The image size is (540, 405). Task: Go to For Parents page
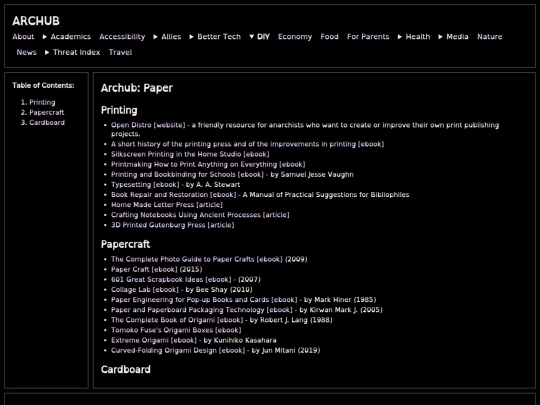click(x=368, y=37)
